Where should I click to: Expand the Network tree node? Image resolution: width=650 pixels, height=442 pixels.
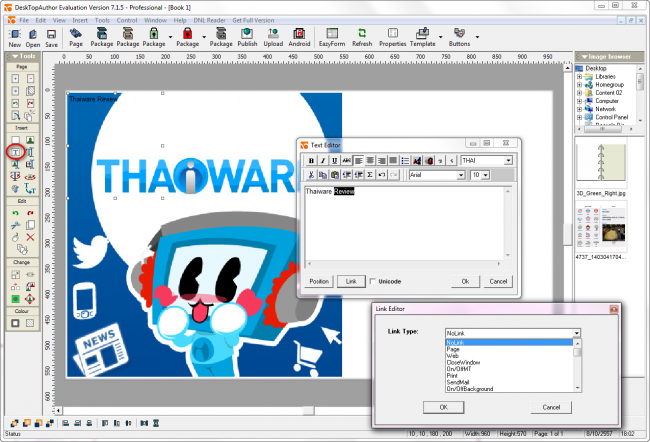(x=580, y=109)
